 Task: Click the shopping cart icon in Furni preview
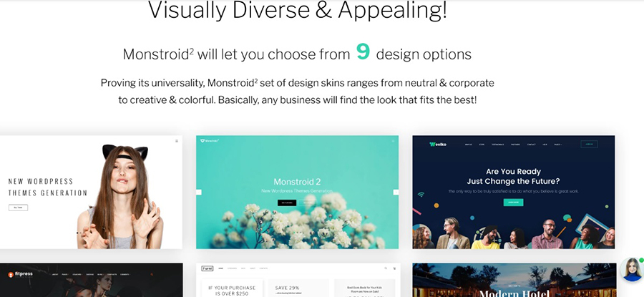(x=395, y=268)
